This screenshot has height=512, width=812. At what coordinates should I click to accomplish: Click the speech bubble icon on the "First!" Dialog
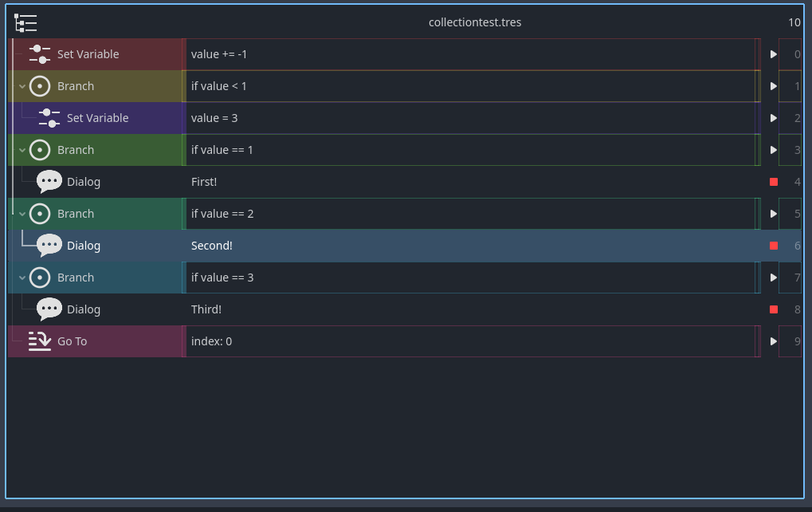click(49, 181)
